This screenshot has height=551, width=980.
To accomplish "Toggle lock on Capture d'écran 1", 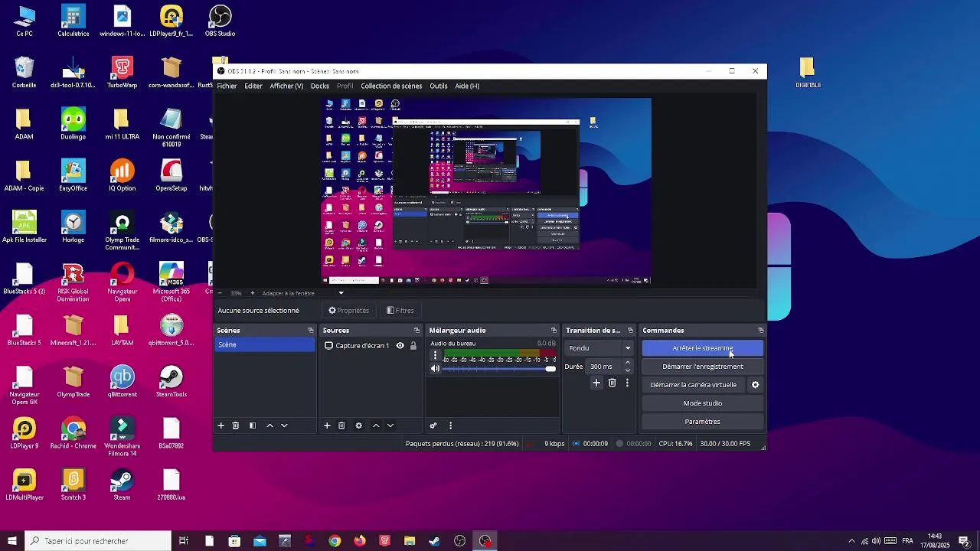I will tap(413, 346).
